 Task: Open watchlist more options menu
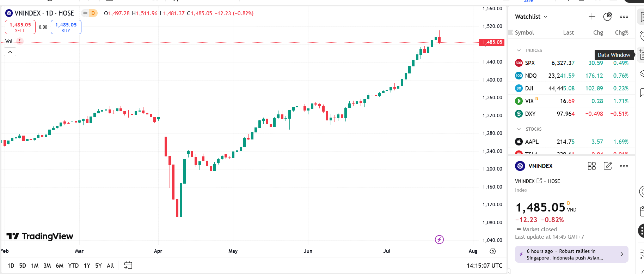click(x=624, y=17)
